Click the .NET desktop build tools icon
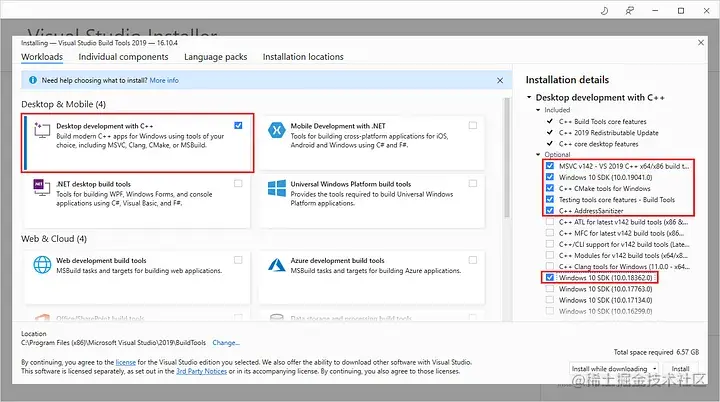This screenshot has height=402, width=720. tap(42, 188)
